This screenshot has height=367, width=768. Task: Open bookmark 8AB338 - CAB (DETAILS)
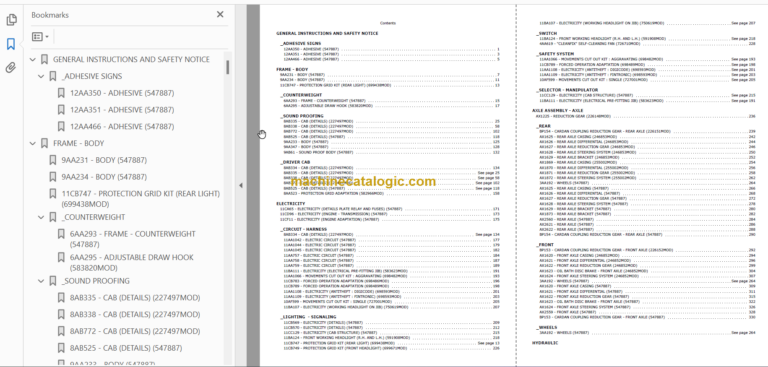(x=135, y=315)
